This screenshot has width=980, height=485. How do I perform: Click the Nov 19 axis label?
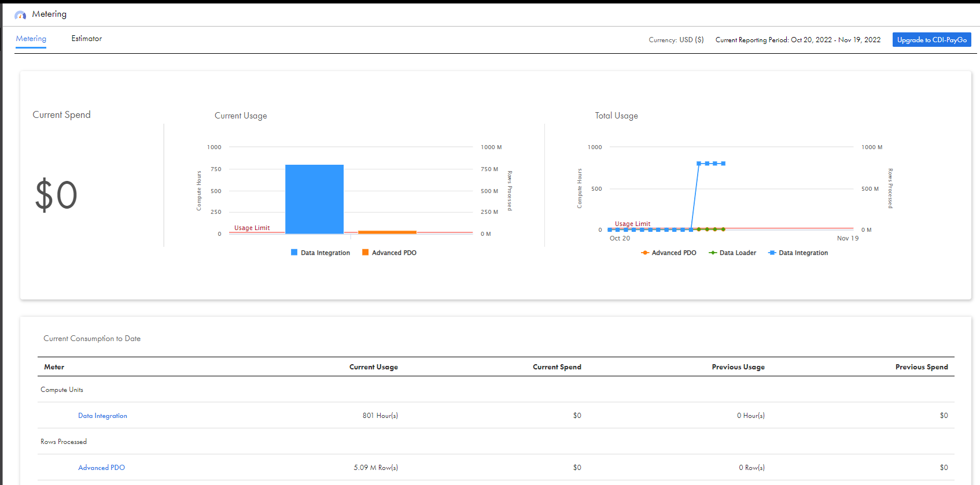coord(848,238)
